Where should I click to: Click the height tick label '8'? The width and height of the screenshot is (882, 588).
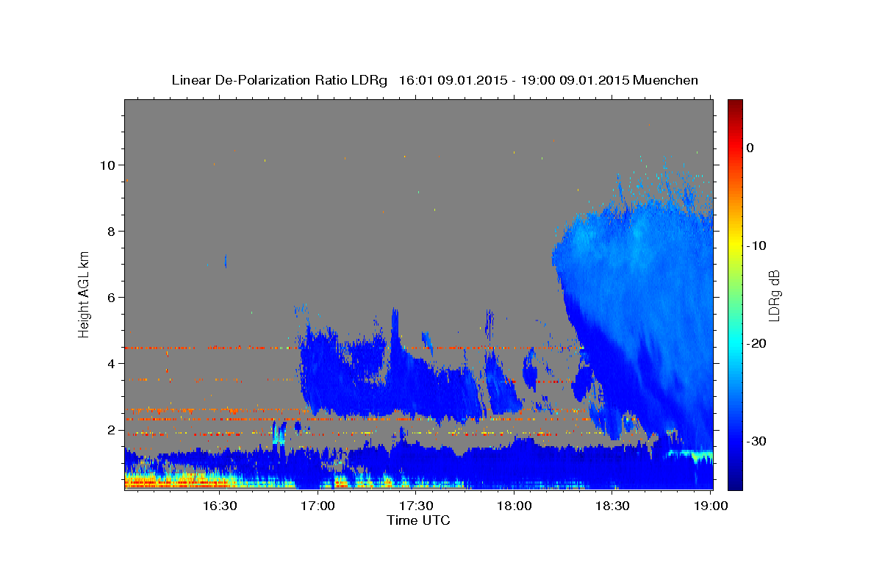point(112,232)
